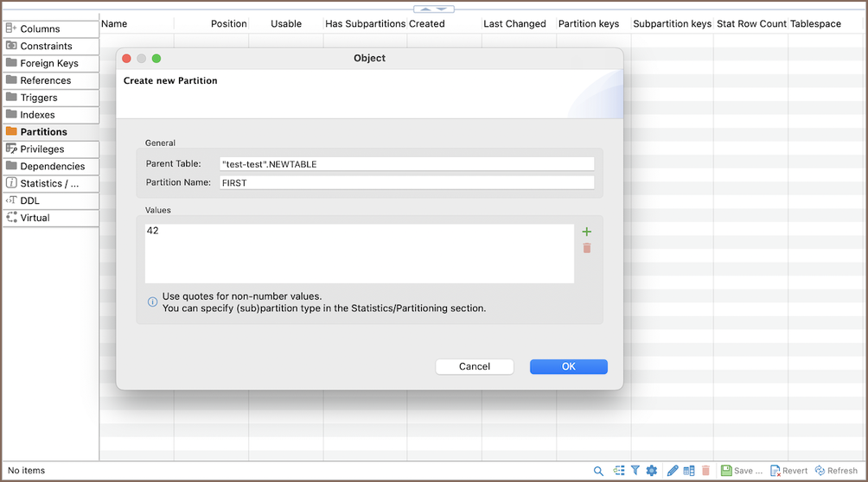
Task: Cancel the Create new Partition dialog
Action: coord(474,366)
